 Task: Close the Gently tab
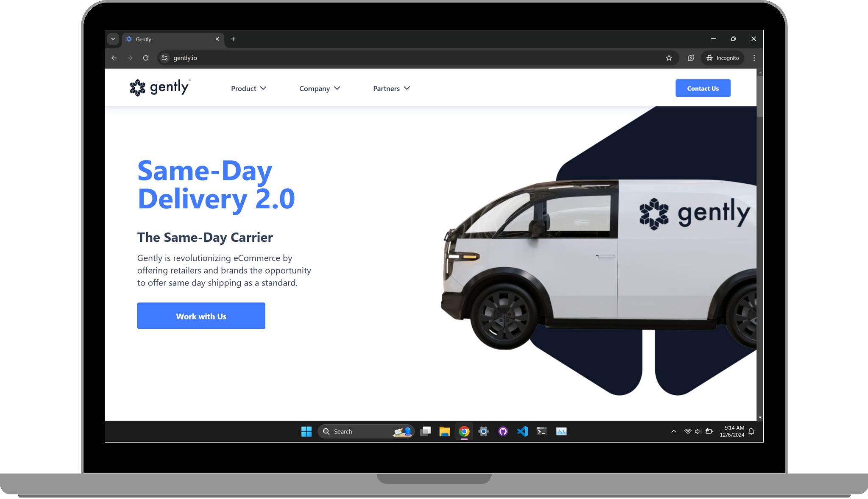click(x=217, y=39)
